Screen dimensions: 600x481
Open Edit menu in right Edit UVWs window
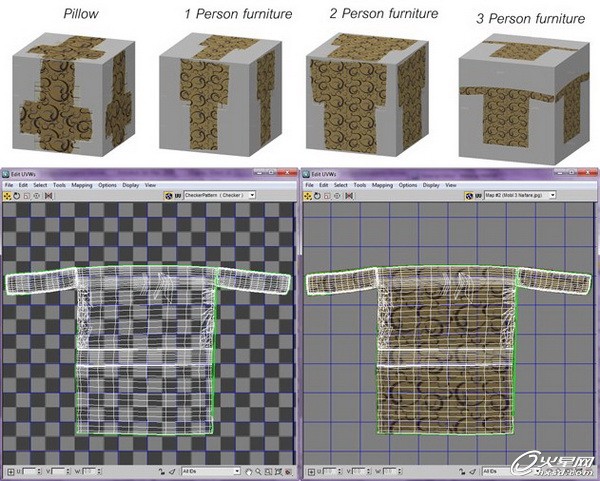tap(324, 185)
